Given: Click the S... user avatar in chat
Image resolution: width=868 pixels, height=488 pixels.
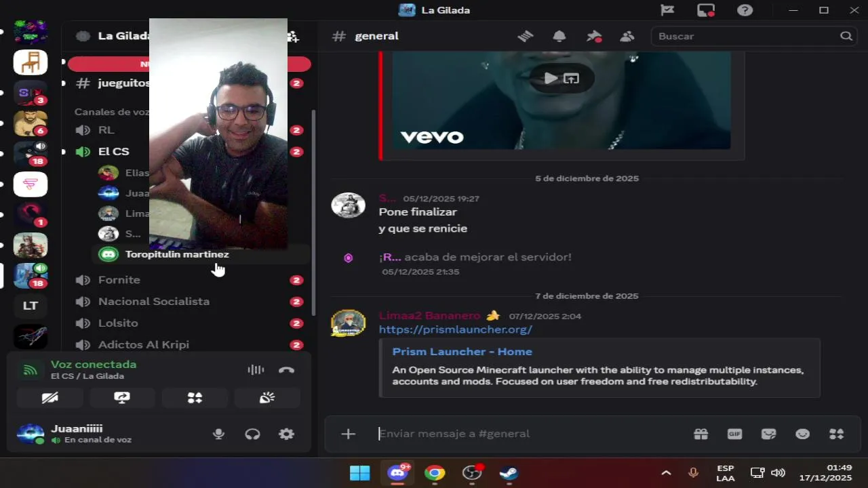Looking at the screenshot, I should coord(348,205).
